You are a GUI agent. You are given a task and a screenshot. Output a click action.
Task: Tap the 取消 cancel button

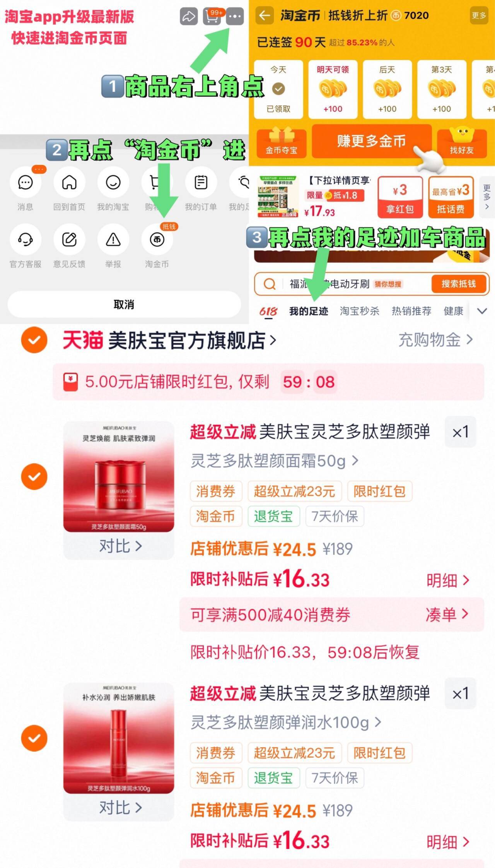[124, 305]
